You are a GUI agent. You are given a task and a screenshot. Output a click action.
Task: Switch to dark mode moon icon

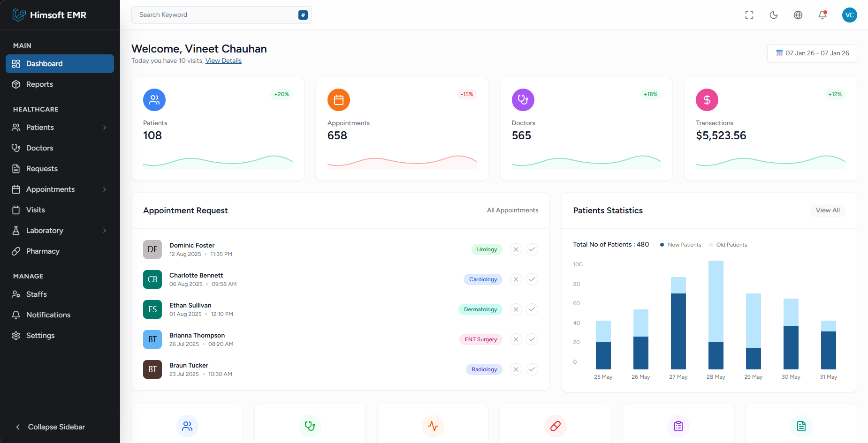774,15
